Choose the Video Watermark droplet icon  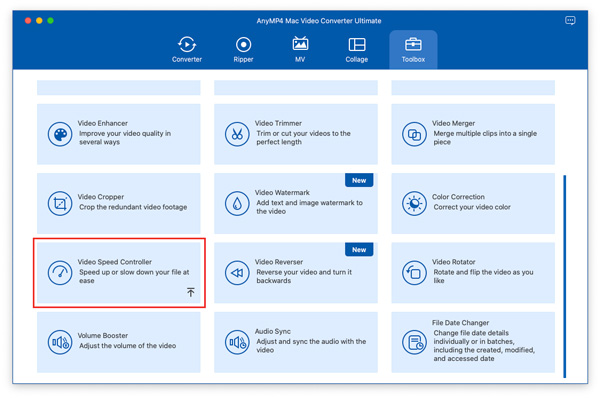(237, 204)
